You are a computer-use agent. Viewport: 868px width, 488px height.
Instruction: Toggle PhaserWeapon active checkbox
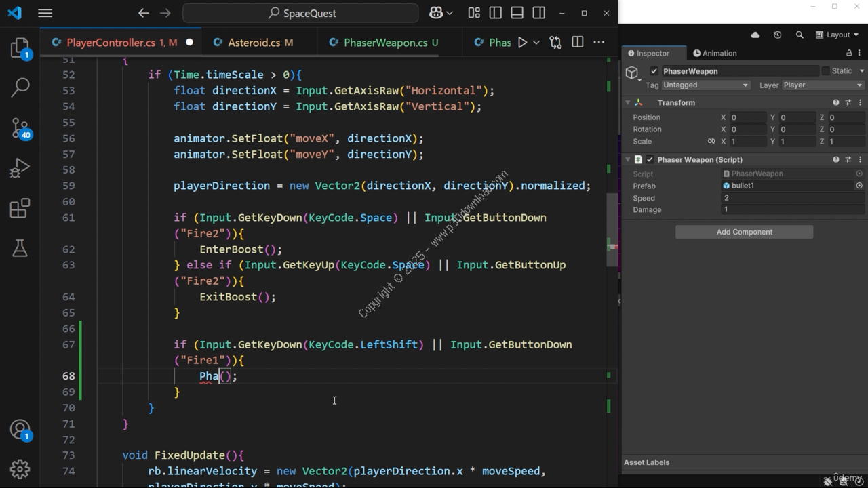point(654,71)
